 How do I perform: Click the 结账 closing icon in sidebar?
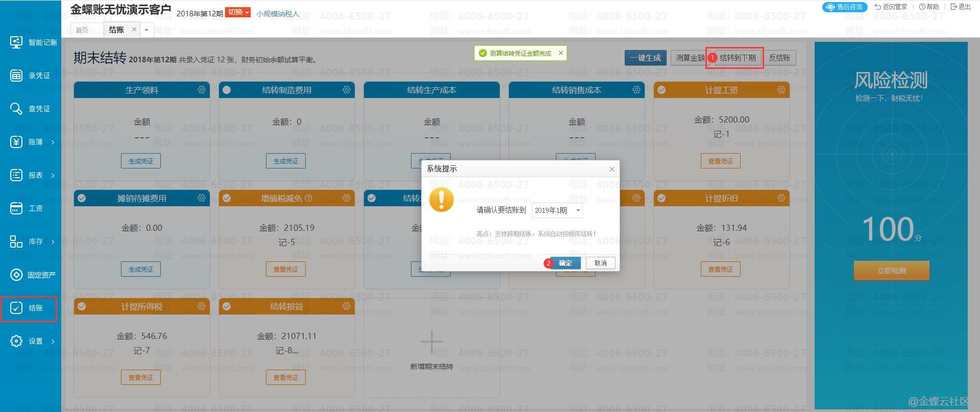click(16, 308)
